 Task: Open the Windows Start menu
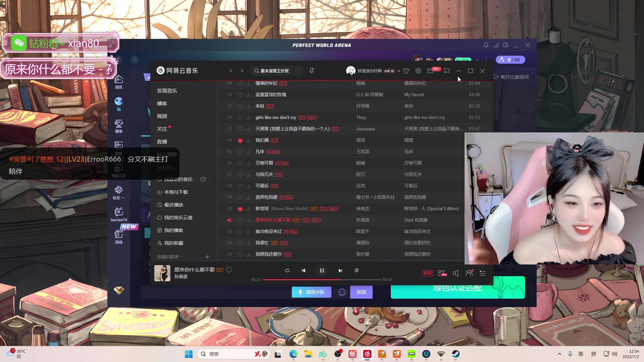pos(189,354)
